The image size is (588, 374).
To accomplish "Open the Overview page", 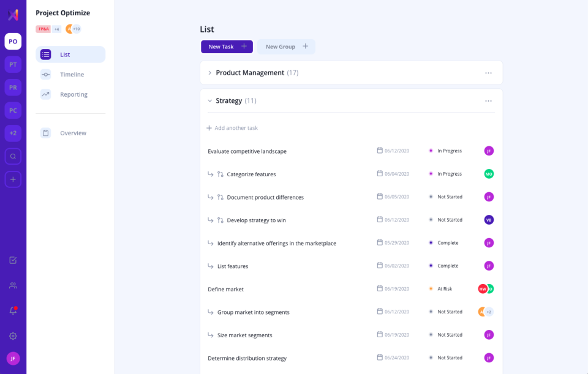I will [72, 133].
